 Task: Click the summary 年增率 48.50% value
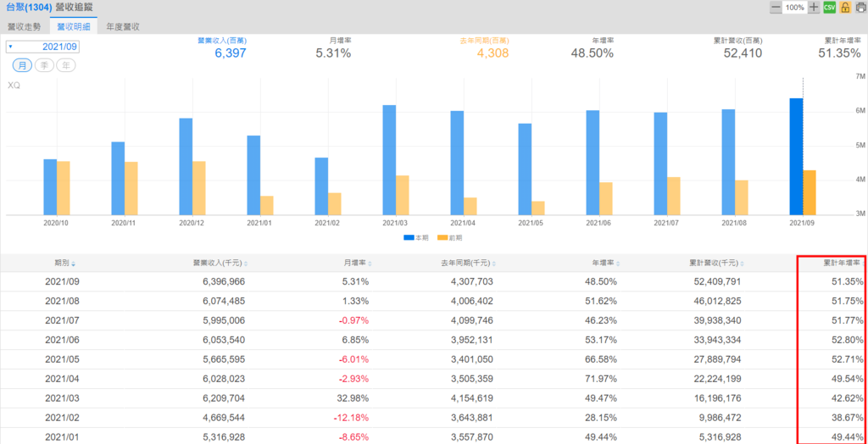tap(592, 53)
